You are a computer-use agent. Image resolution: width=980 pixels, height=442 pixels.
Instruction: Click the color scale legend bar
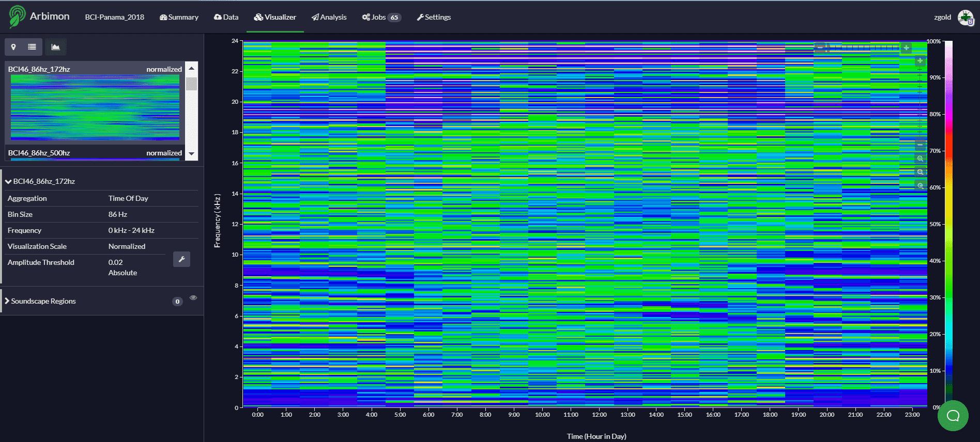click(x=949, y=224)
